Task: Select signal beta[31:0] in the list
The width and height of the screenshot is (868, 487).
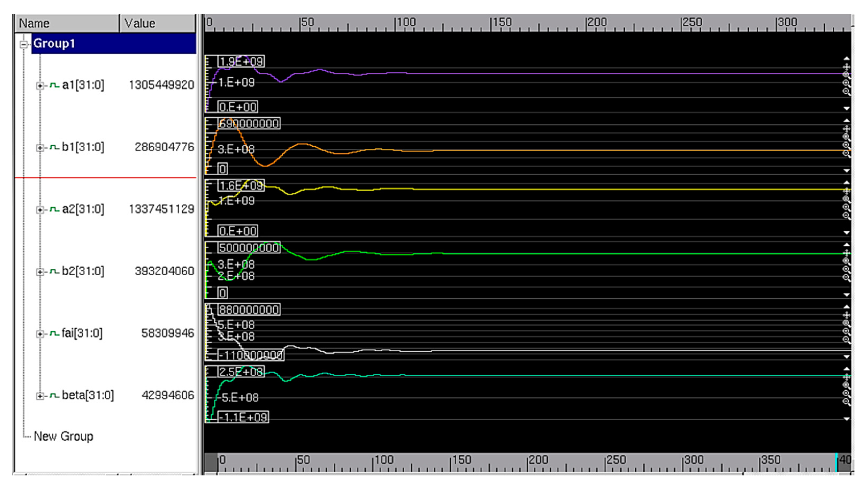Action: click(x=88, y=395)
